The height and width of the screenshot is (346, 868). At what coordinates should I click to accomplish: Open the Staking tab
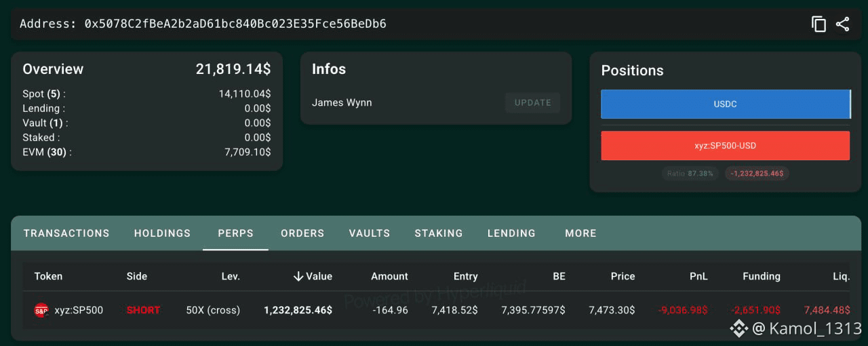439,233
